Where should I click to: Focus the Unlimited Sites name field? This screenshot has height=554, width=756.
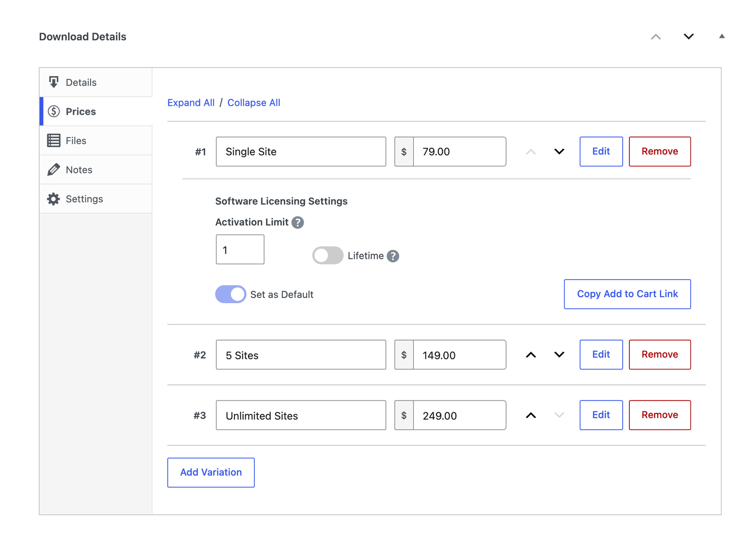pyautogui.click(x=301, y=415)
